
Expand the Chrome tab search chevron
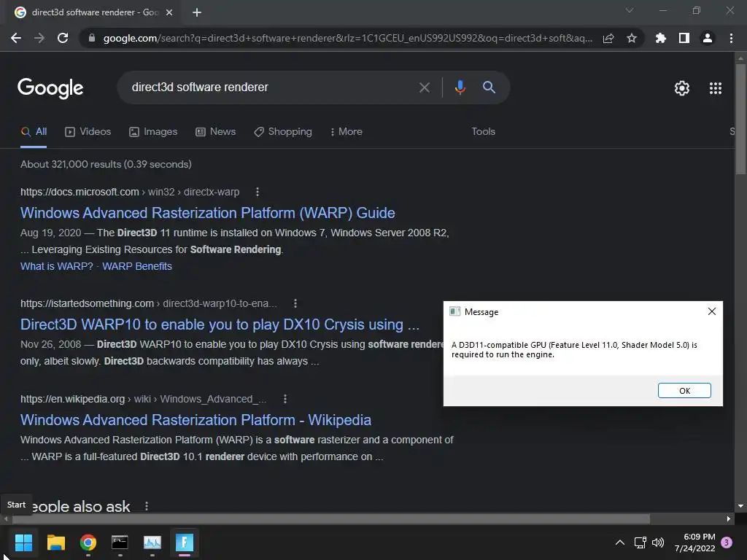click(630, 10)
